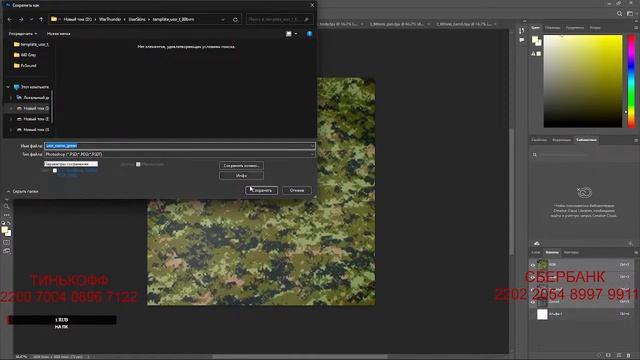Toggle the save-as-copy checkbox in dialog

pyautogui.click(x=138, y=164)
